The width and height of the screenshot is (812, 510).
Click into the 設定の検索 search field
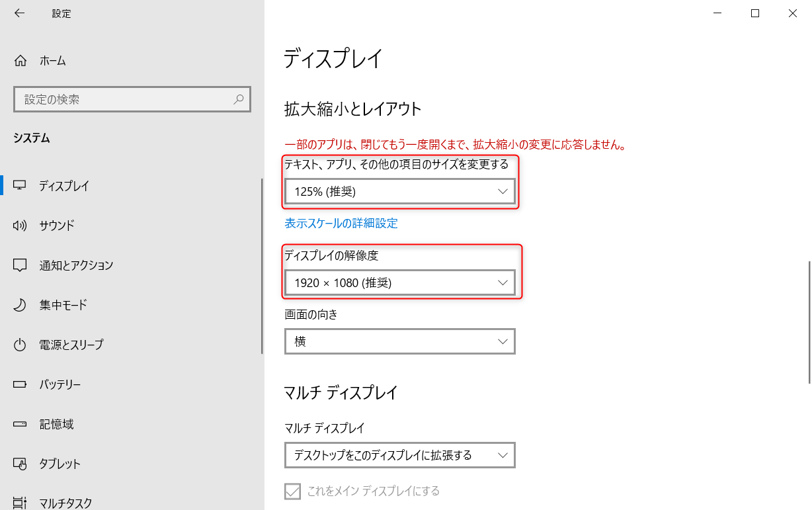pos(132,99)
